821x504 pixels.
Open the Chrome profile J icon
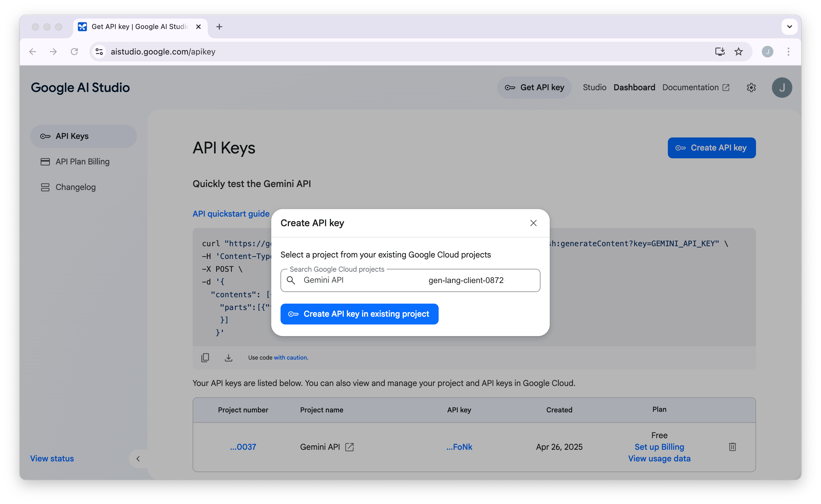(767, 51)
